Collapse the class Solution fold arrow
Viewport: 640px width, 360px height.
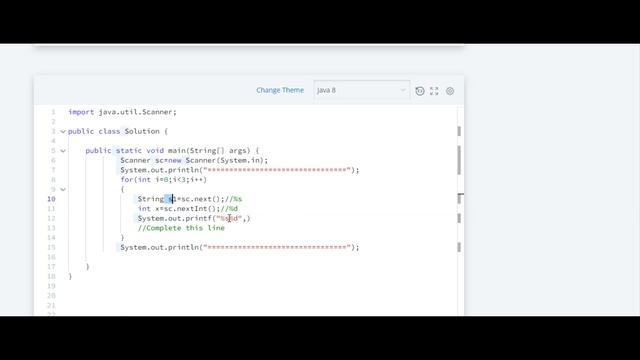pyautogui.click(x=63, y=131)
